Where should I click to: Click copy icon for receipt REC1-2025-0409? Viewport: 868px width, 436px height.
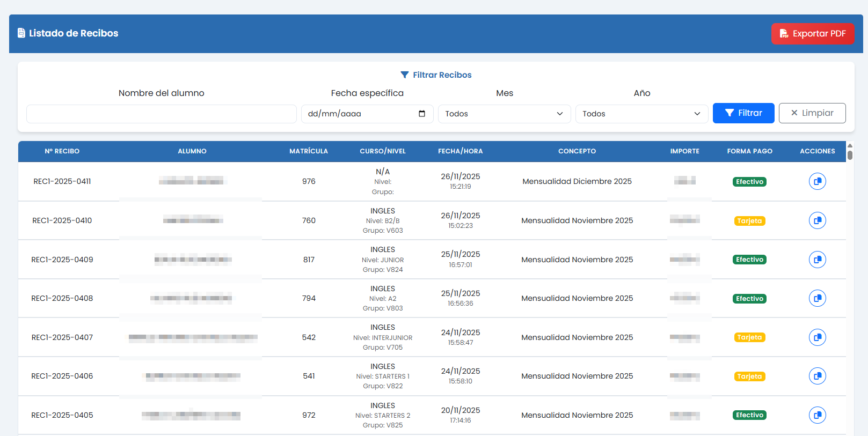[x=817, y=260]
